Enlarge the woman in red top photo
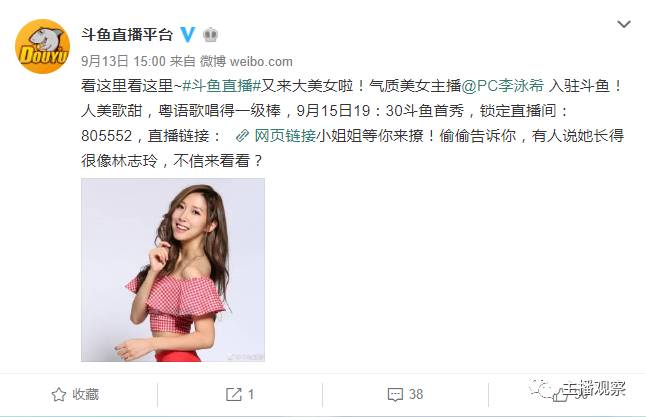Image resolution: width=646 pixels, height=417 pixels. click(x=173, y=270)
